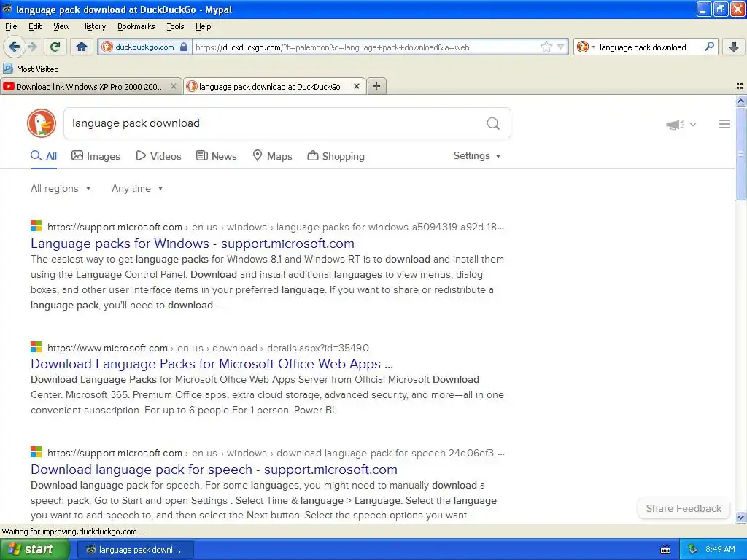Viewport: 747px width, 560px height.
Task: Switch to Shopping results
Action: pos(336,156)
